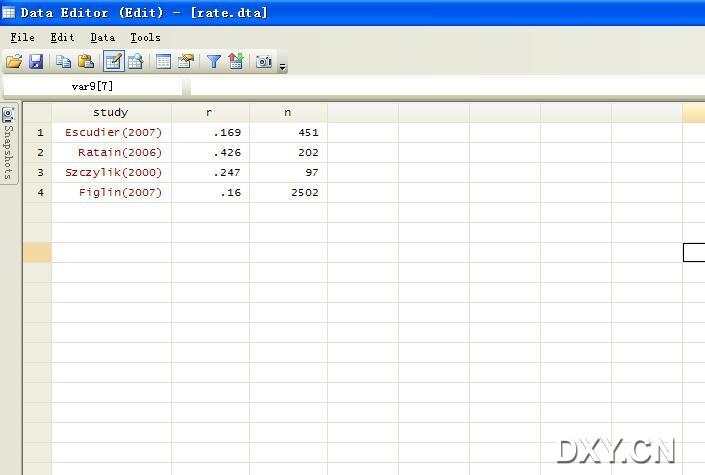The image size is (705, 475).
Task: Select the n column header
Action: 288,113
